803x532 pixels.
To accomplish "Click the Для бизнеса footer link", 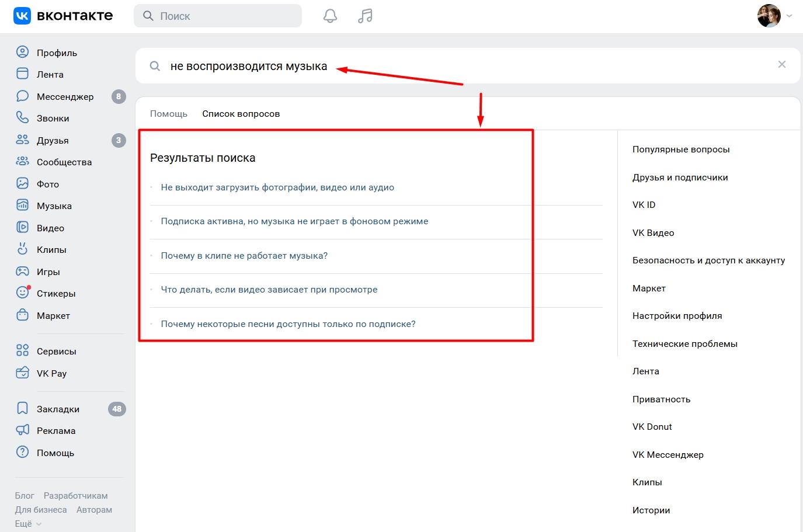I will click(x=41, y=510).
